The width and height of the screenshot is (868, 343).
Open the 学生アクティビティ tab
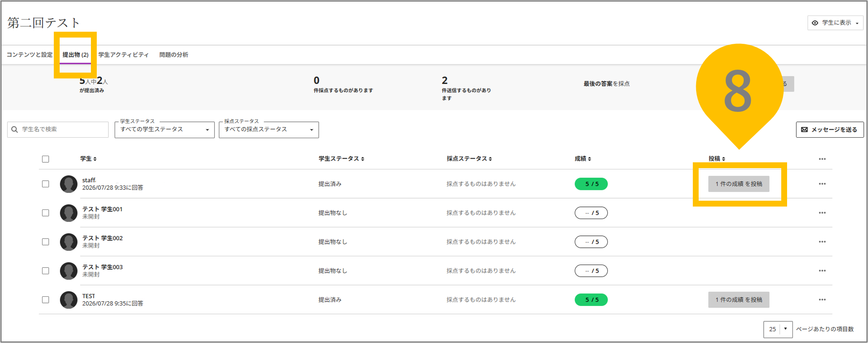coord(123,55)
